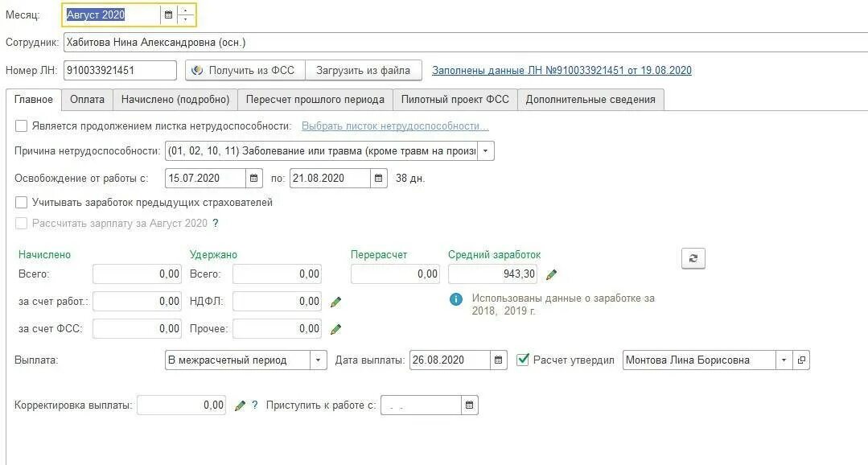The width and height of the screenshot is (868, 465).
Task: Open the Начислено (подробно) tab
Action: (175, 100)
